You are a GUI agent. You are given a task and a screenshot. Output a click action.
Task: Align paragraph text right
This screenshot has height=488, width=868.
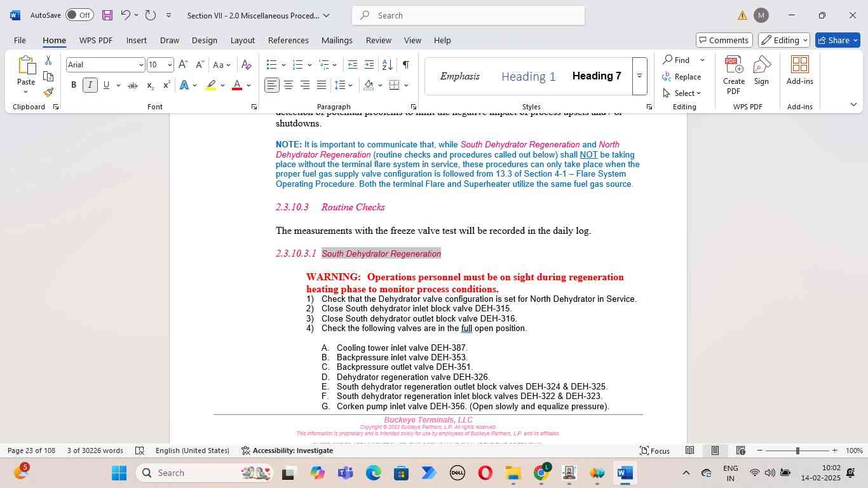click(x=305, y=85)
